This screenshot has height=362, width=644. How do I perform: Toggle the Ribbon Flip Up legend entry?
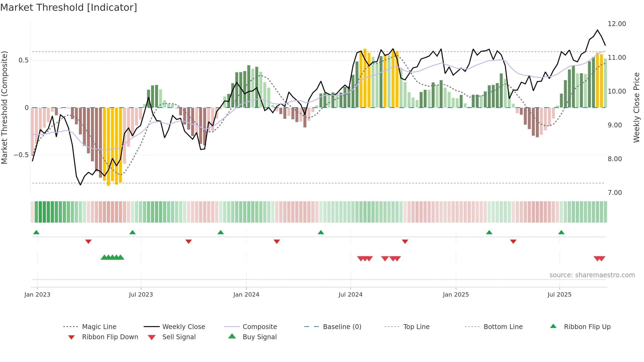coord(580,327)
